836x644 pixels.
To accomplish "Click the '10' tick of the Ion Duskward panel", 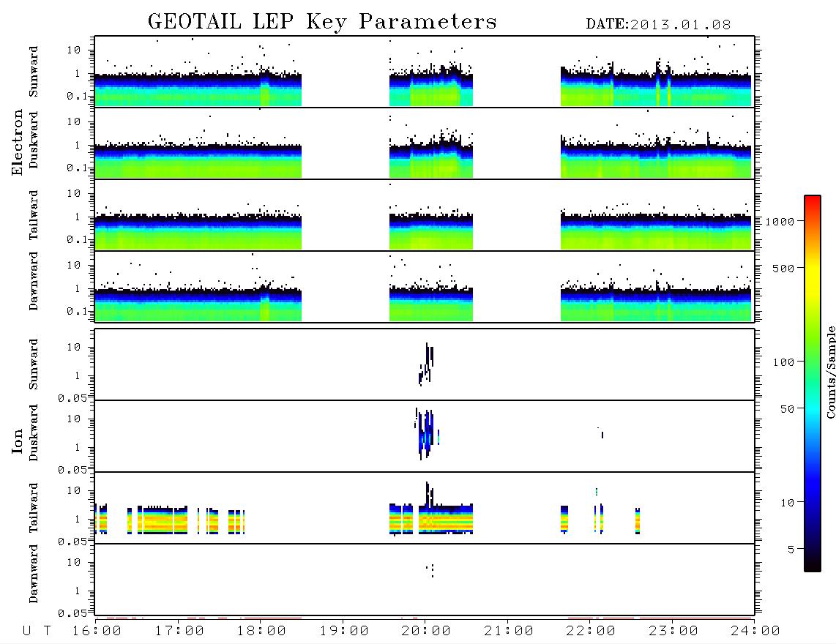I will 74,419.
